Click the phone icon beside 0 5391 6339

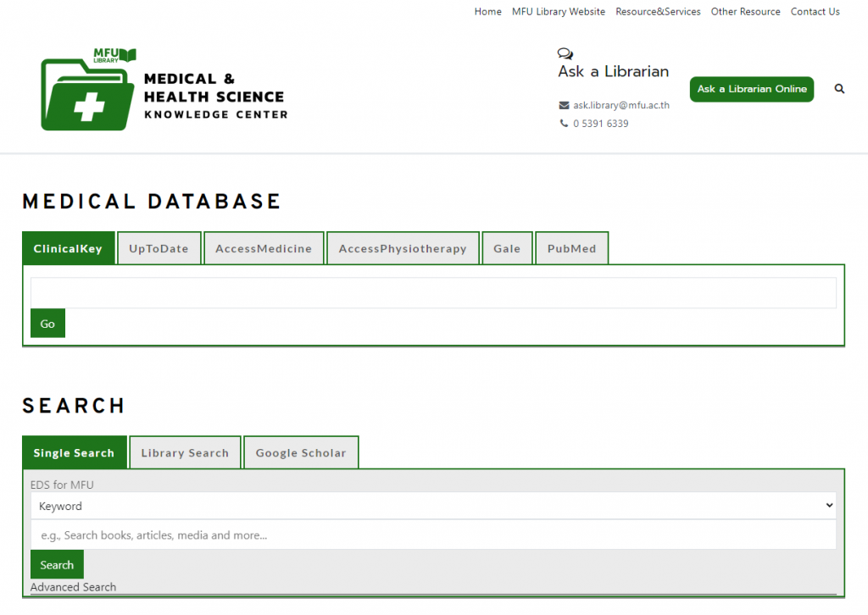pyautogui.click(x=564, y=124)
